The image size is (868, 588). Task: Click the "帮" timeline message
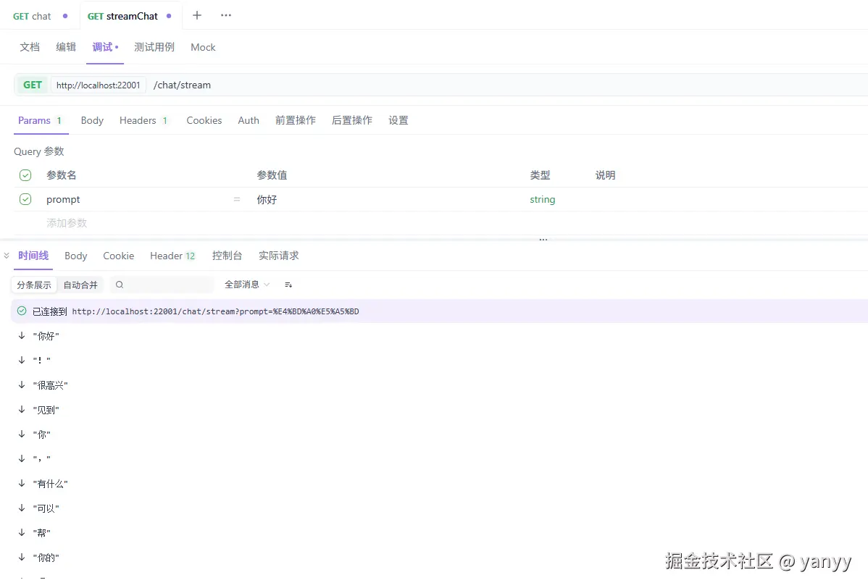click(x=41, y=533)
